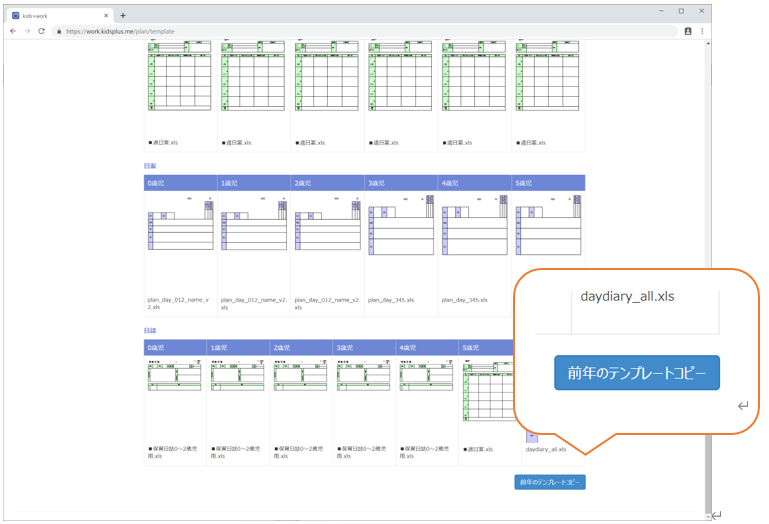Image resolution: width=769 pixels, height=524 pixels.
Task: Click plan_day_012_name_v2.xls in 日案 2歳児 column
Action: [x=328, y=303]
